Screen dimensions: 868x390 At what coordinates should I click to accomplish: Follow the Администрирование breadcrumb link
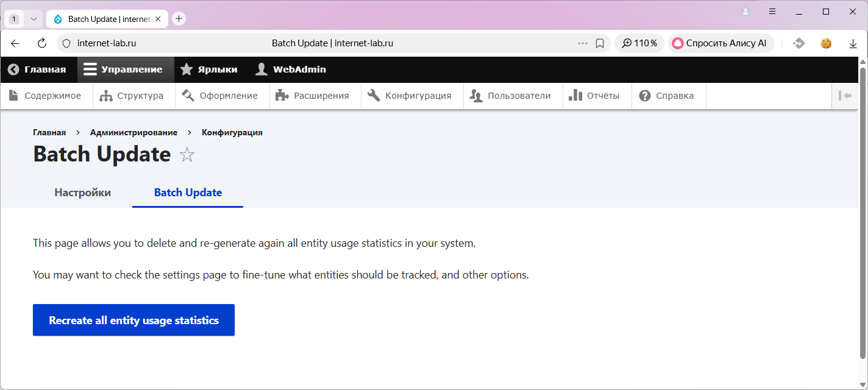[x=133, y=132]
